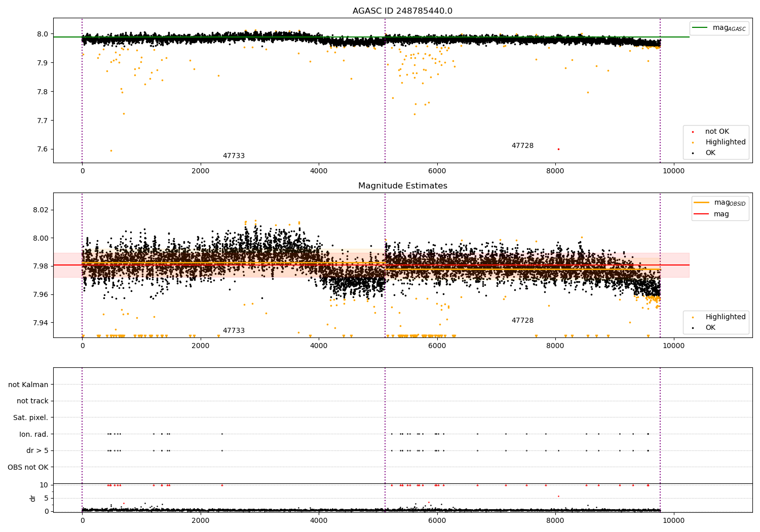
Task: Click the red 'mag' legend line sample
Action: [x=701, y=214]
